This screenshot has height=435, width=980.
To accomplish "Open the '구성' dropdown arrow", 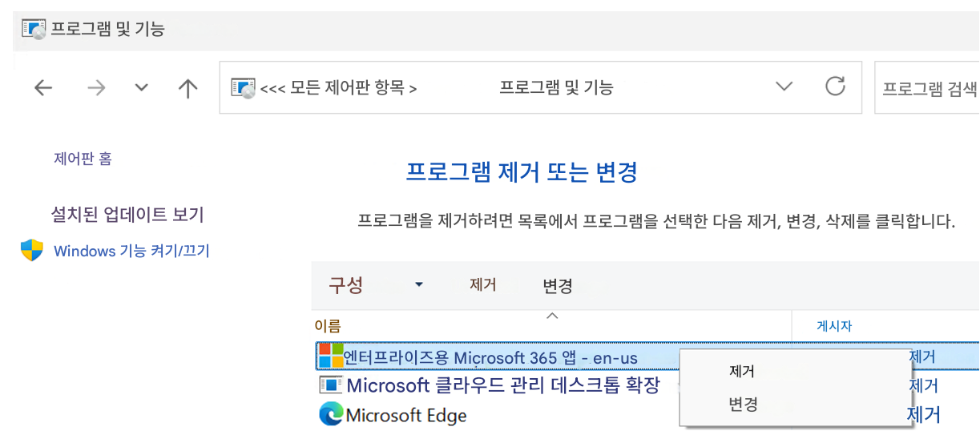I will pos(419,284).
